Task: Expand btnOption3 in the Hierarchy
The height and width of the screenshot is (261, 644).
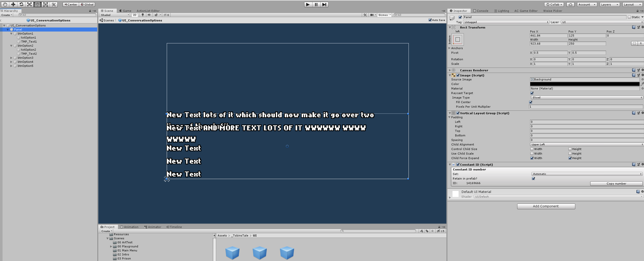Action: (x=11, y=58)
